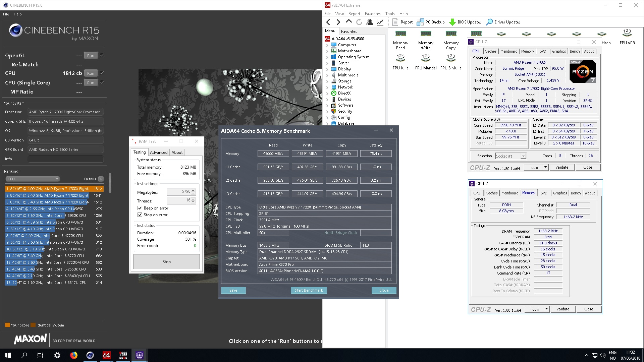The height and width of the screenshot is (362, 644).
Task: Click AIDA64 user profile toolbar icon
Action: (x=370, y=22)
